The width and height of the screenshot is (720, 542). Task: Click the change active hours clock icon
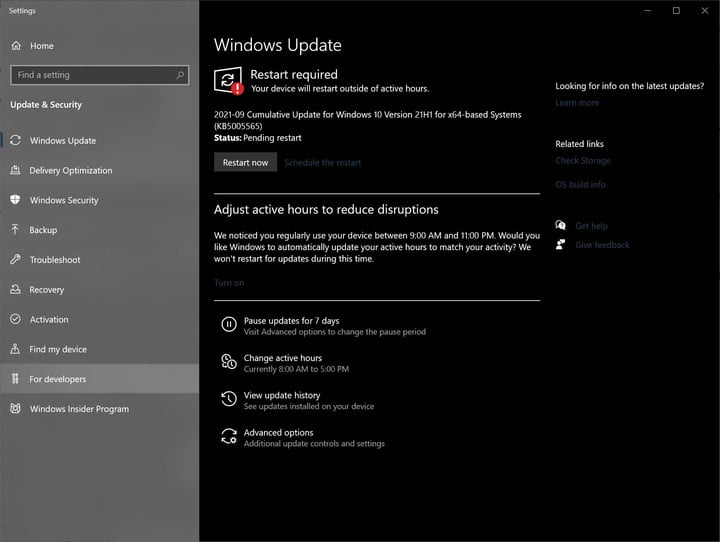coord(229,362)
